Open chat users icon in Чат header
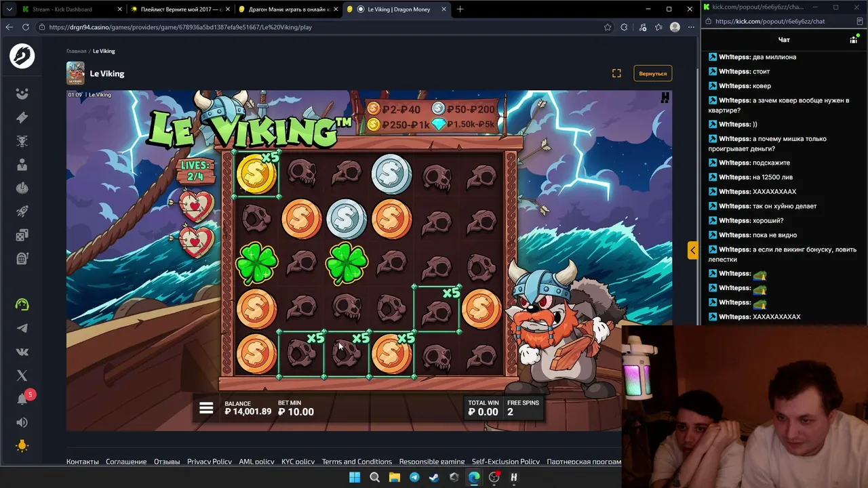Viewport: 868px width, 488px height. pos(854,40)
